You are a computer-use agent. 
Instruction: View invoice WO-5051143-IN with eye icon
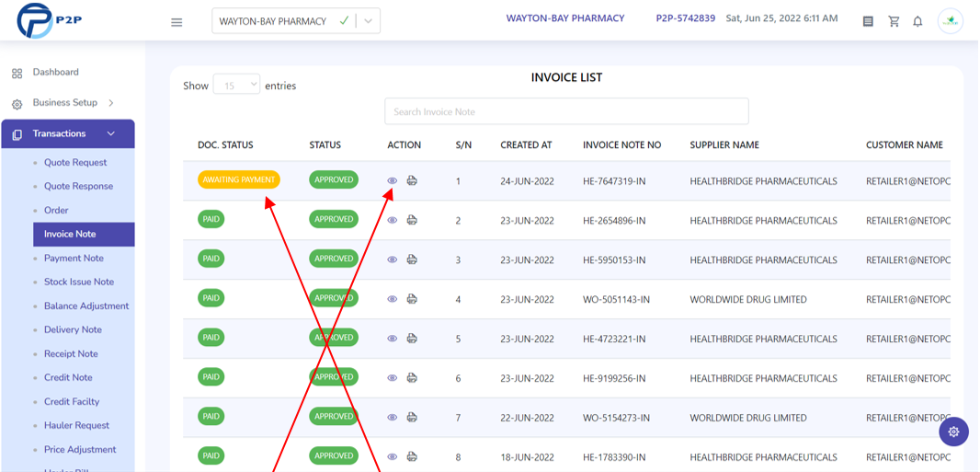[x=392, y=299]
